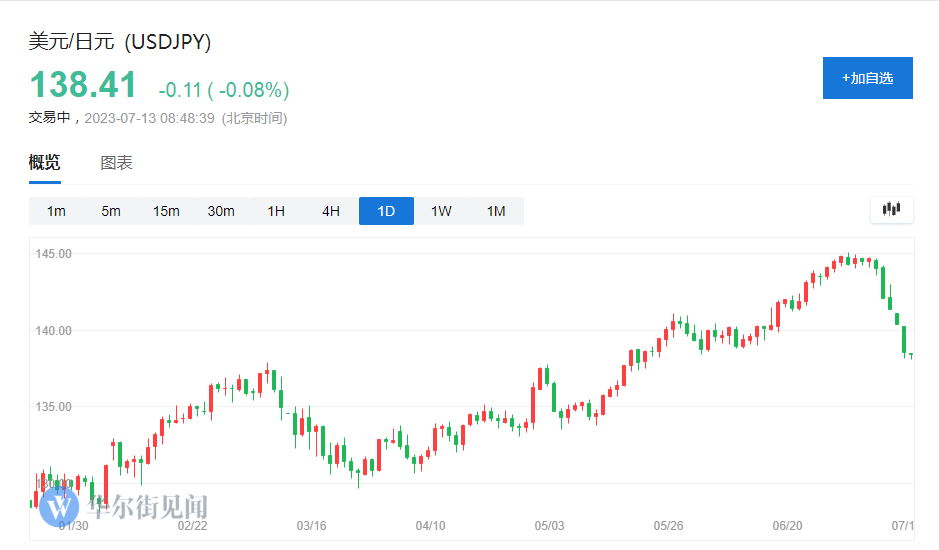Switch to the 概览 tab
939x550 pixels.
[44, 163]
